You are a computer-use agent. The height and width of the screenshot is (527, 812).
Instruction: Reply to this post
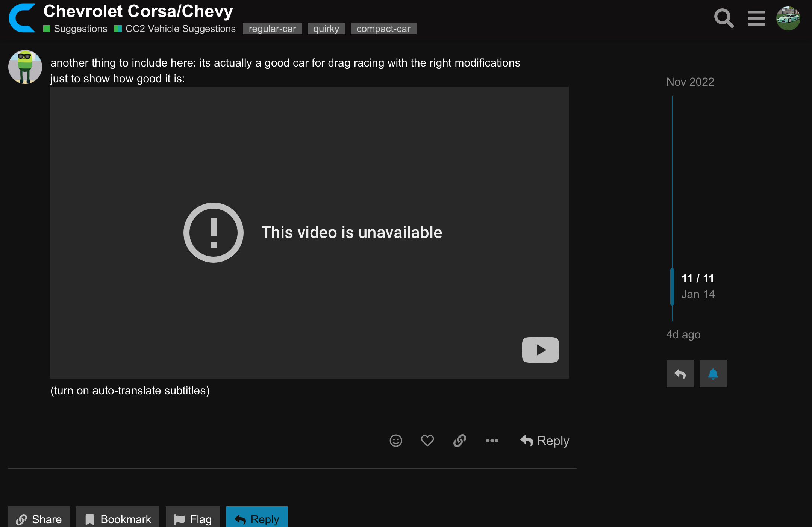click(x=545, y=441)
